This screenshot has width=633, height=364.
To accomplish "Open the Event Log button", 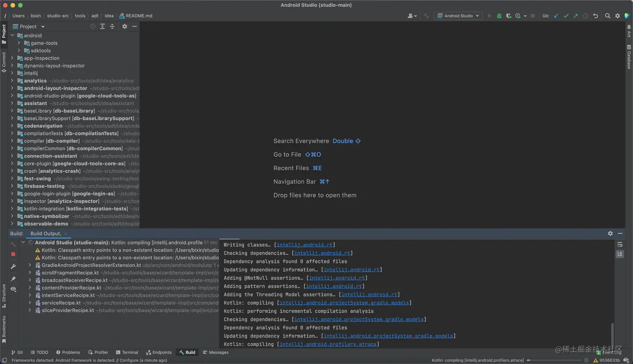I will 609,352.
